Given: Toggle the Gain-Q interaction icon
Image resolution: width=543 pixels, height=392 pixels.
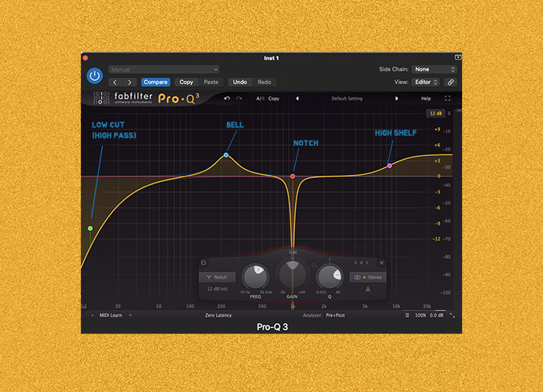Looking at the screenshot, I should (x=315, y=265).
